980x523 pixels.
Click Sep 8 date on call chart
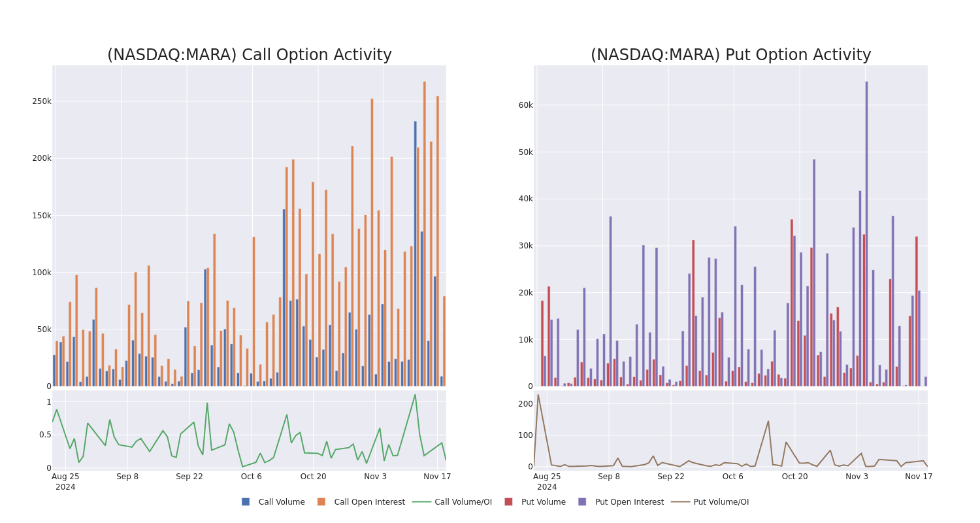[x=127, y=477]
